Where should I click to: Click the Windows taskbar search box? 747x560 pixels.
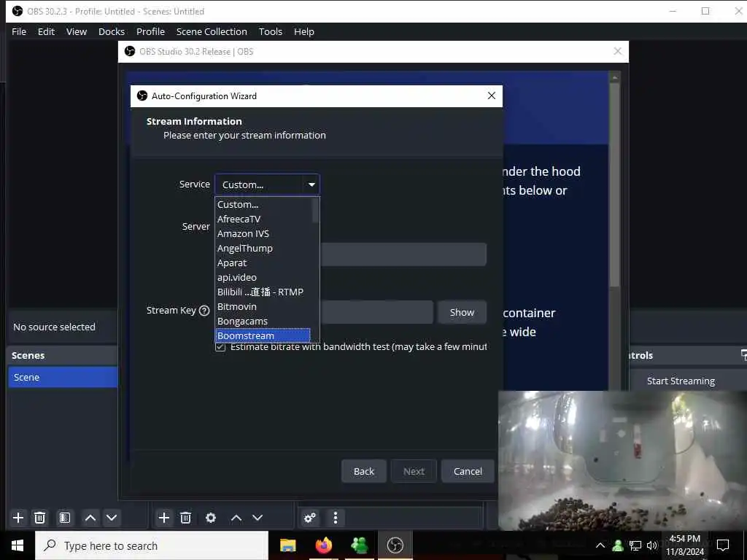coord(152,545)
